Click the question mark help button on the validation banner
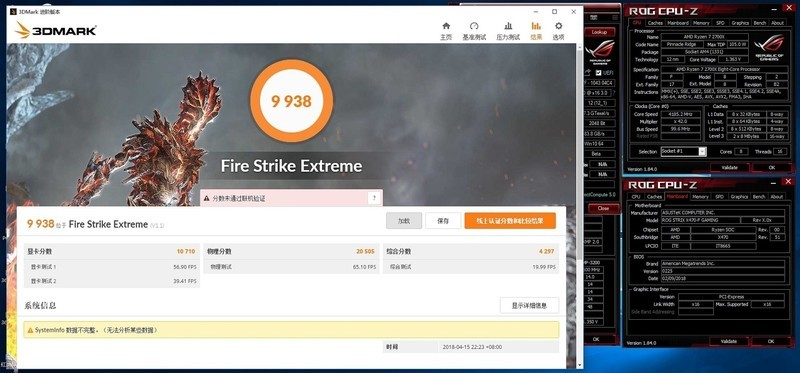 pos(374,198)
